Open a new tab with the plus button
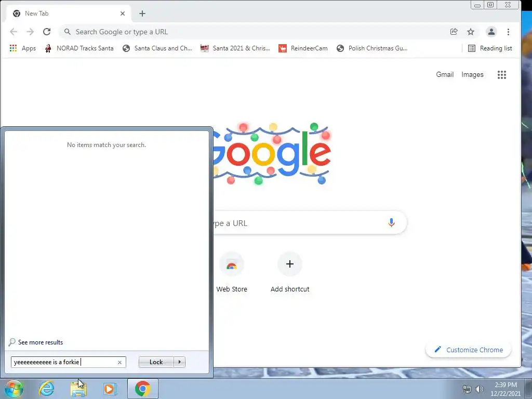This screenshot has width=532, height=399. click(142, 14)
